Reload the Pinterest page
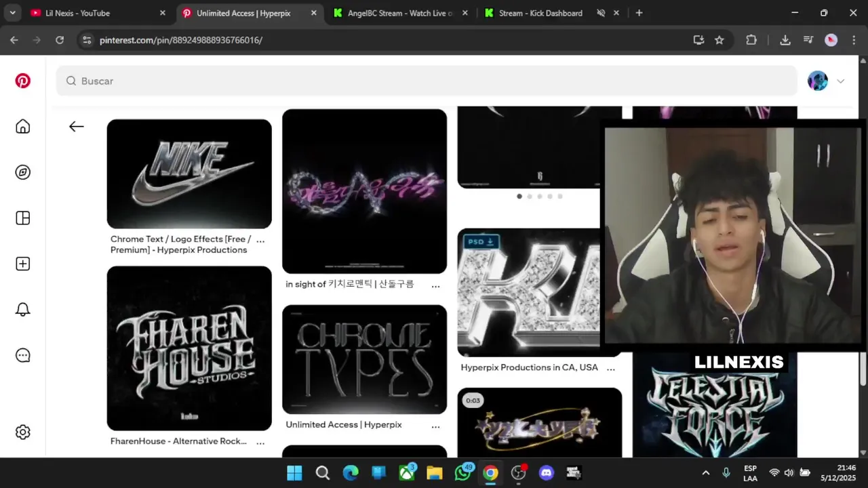Screen dimensions: 868x488 [x=60, y=40]
